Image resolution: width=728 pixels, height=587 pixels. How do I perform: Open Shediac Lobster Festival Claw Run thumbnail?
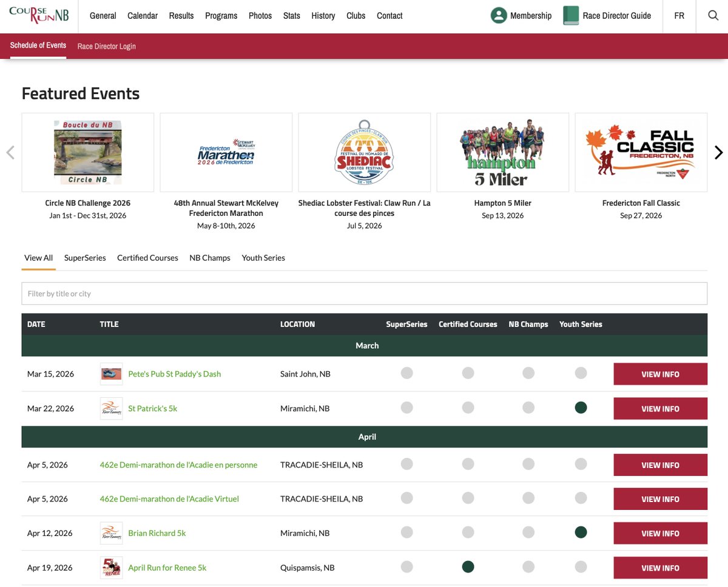[365, 152]
